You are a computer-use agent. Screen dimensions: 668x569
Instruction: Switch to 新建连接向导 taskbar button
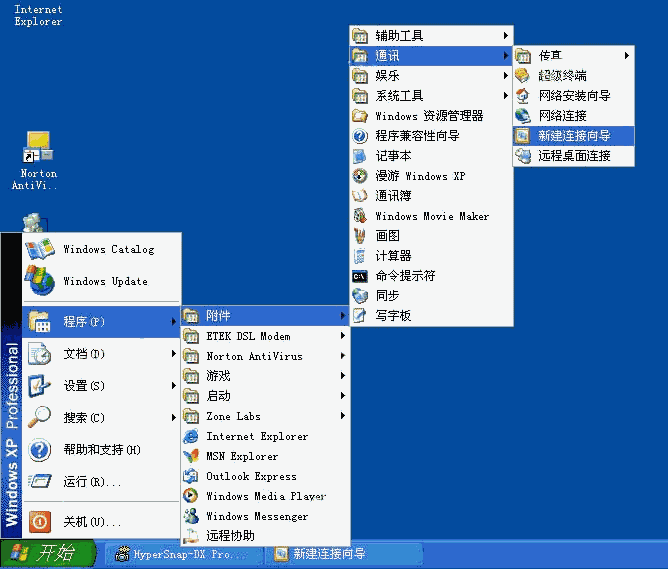pos(344,554)
